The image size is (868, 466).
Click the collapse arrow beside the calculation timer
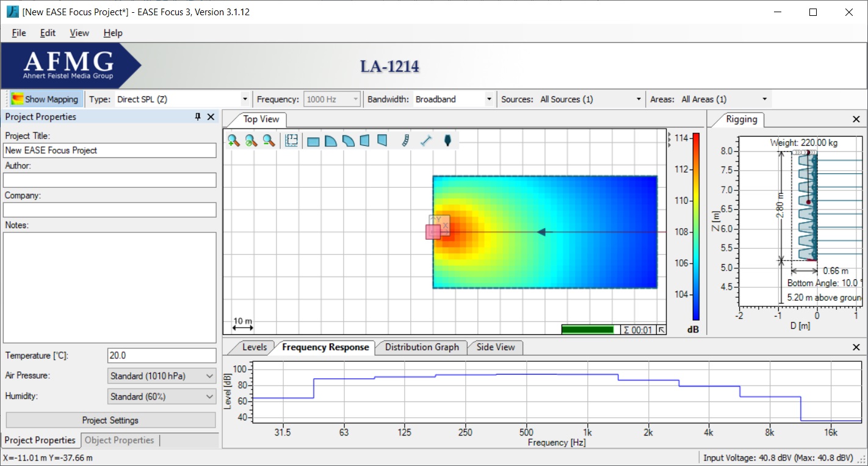pos(662,330)
